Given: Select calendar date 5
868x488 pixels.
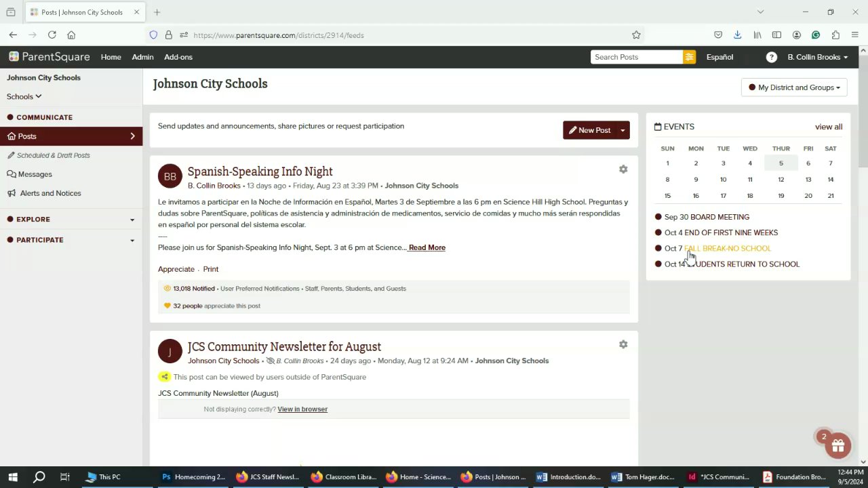Looking at the screenshot, I should (781, 163).
